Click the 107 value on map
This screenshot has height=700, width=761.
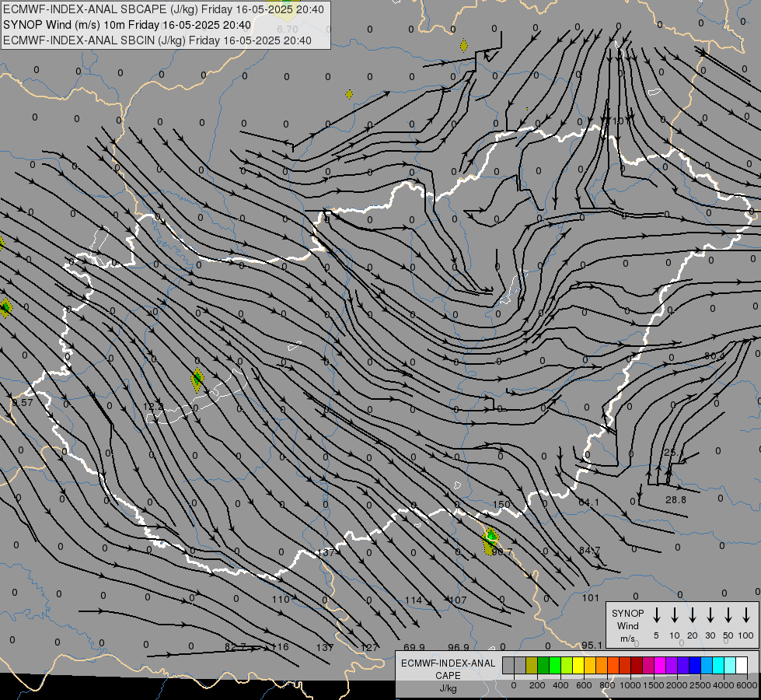[458, 600]
